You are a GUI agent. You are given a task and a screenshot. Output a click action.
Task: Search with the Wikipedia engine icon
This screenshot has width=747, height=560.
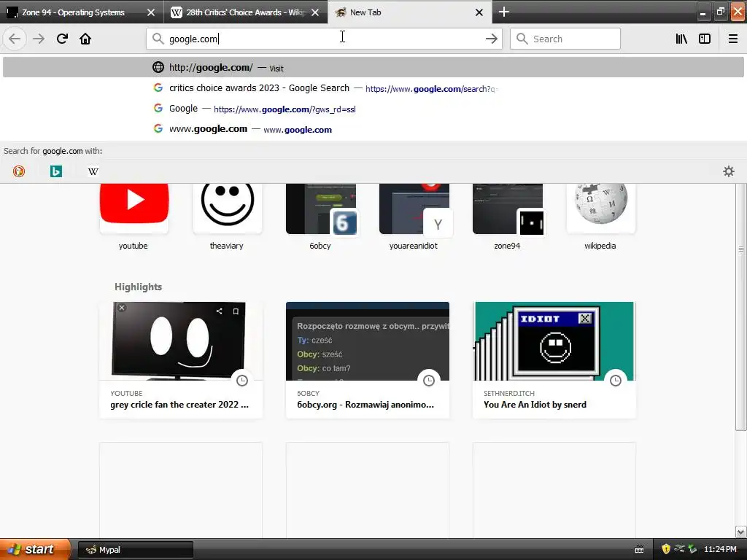click(93, 171)
